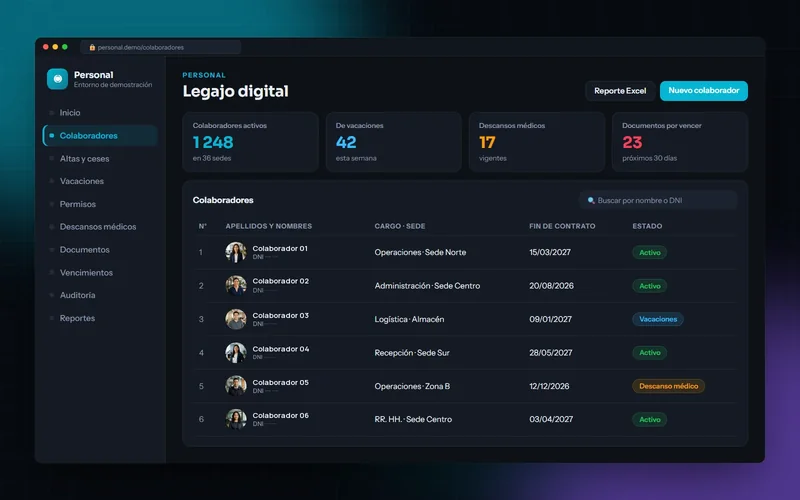Open the De vacaciones card
Image resolution: width=800 pixels, height=500 pixels.
click(x=393, y=142)
